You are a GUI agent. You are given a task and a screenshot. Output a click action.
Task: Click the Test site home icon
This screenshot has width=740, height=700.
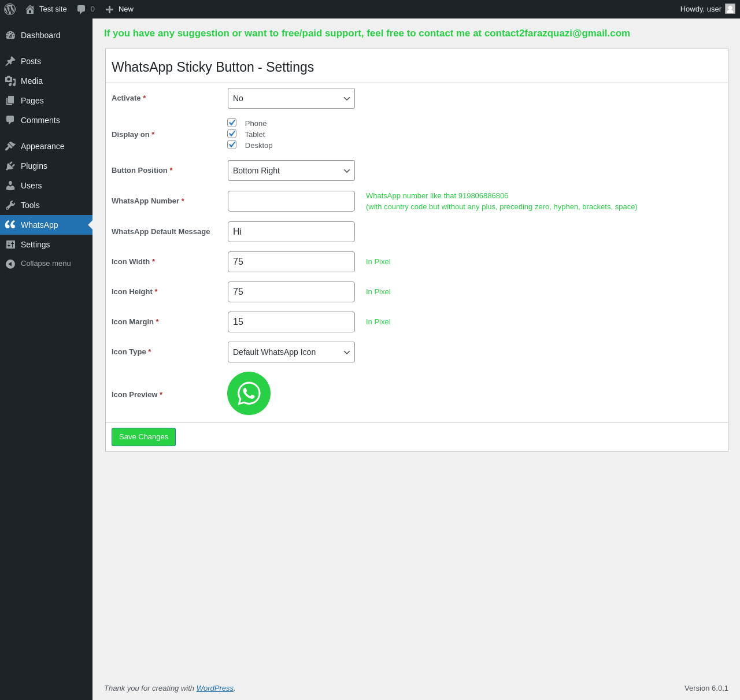[x=30, y=9]
